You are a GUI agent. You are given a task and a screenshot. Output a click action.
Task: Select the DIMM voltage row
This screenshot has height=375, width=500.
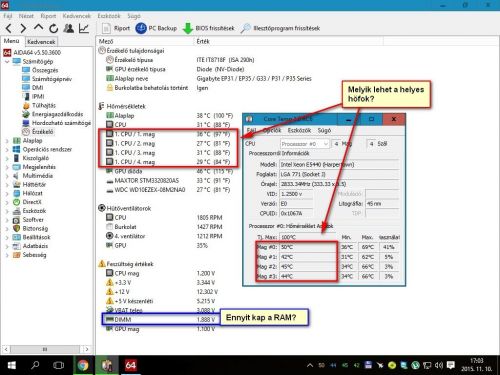(x=161, y=319)
